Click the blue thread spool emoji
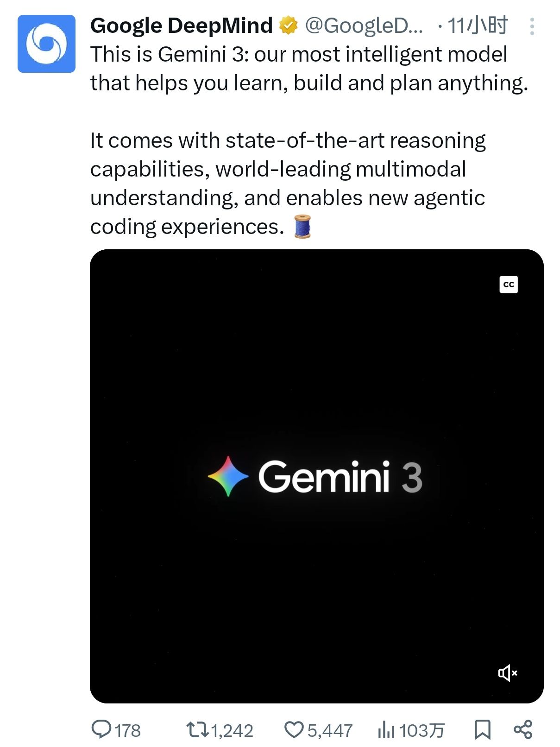 [x=302, y=227]
